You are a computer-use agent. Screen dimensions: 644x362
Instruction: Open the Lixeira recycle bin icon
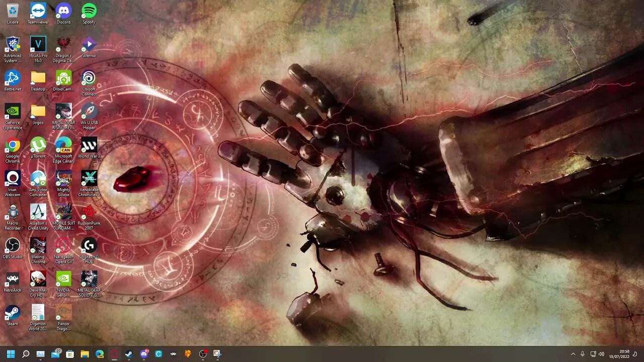(x=13, y=14)
